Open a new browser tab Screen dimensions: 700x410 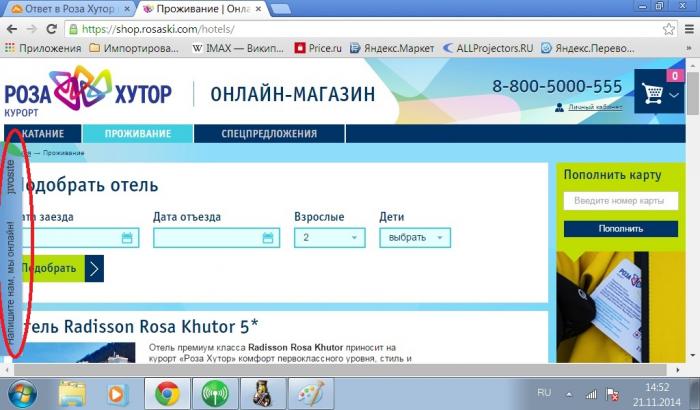pyautogui.click(x=280, y=9)
